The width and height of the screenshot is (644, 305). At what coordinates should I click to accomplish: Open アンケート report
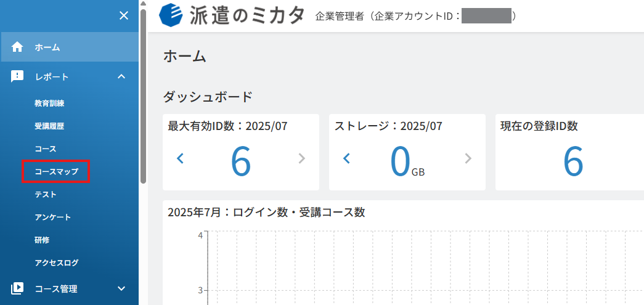tap(53, 217)
